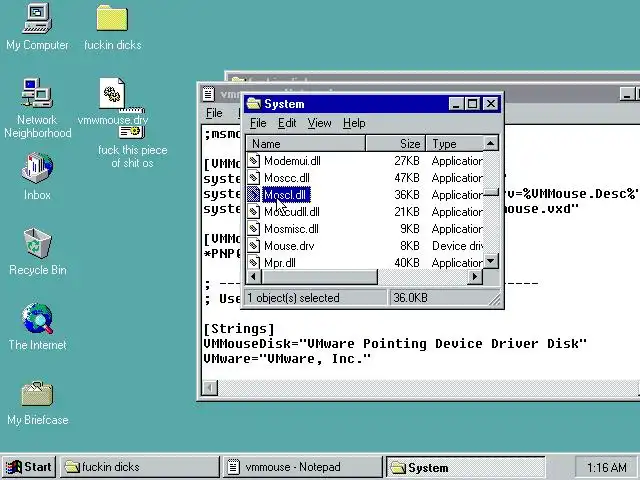640x480 pixels.
Task: Select the Modemui.dll file name
Action: 292,161
